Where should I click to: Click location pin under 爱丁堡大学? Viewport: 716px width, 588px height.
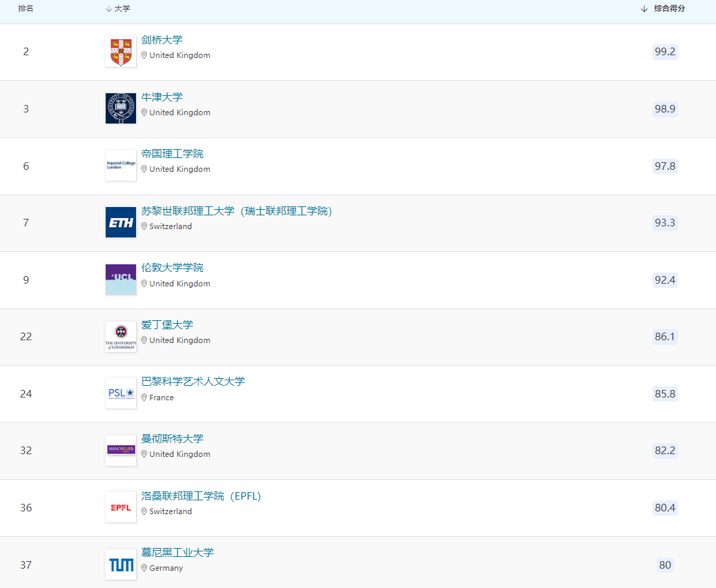pos(144,340)
